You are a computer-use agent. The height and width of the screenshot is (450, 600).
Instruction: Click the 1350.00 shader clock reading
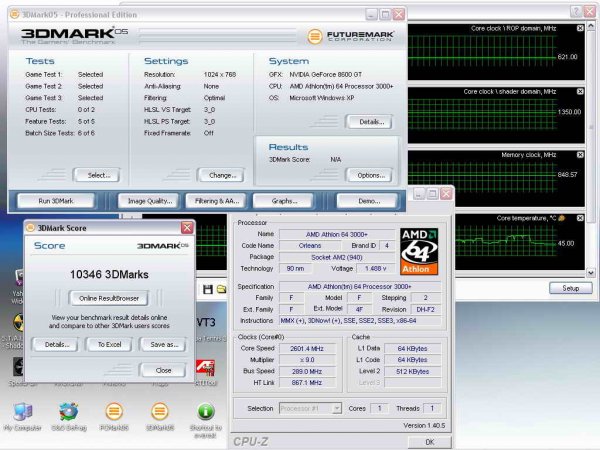click(x=569, y=112)
